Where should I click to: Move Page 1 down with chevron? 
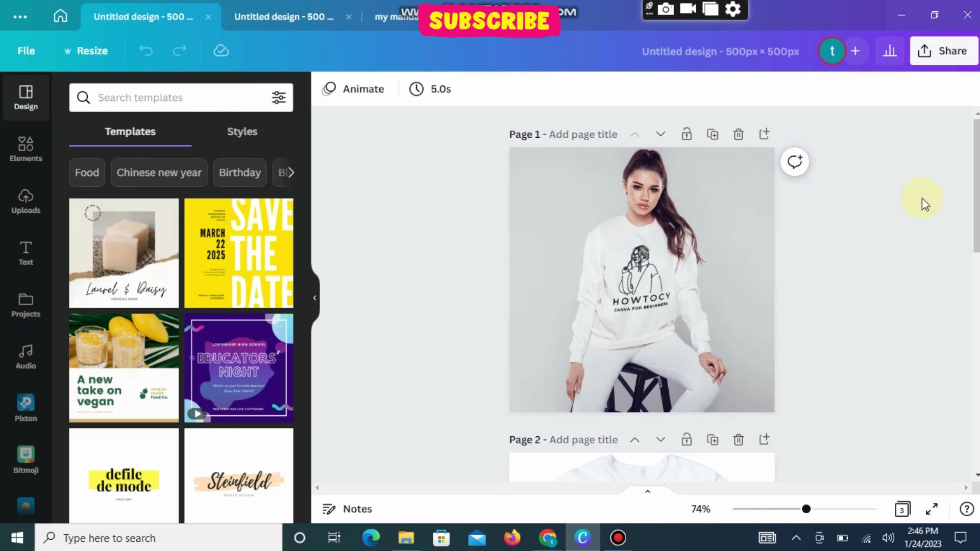660,134
